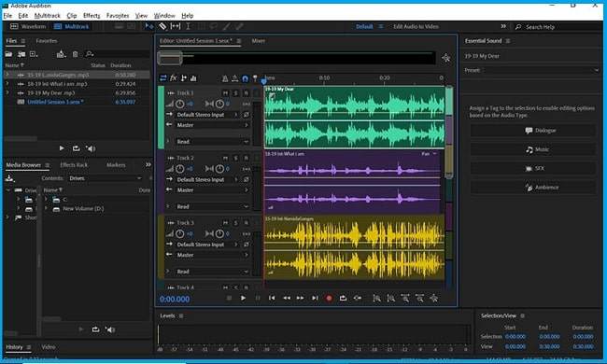Image resolution: width=607 pixels, height=364 pixels.
Task: Click Open File icon in Files panel
Action: (x=8, y=54)
